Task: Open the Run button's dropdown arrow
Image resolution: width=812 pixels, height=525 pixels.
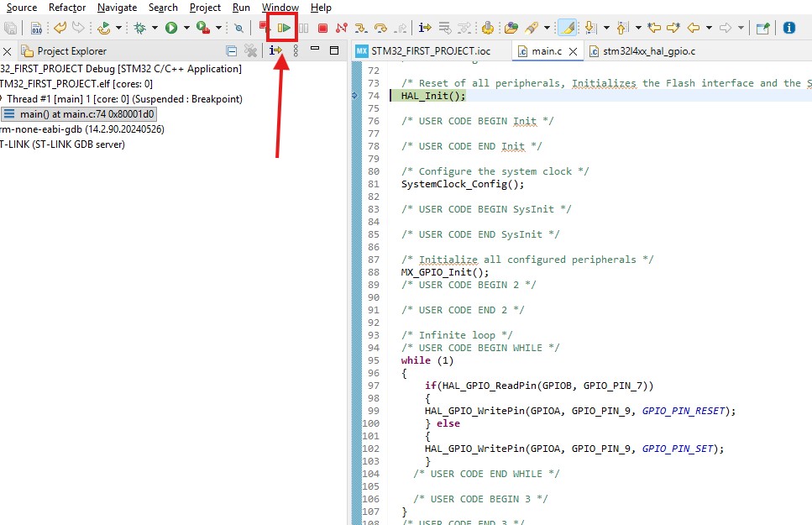Action: click(186, 26)
